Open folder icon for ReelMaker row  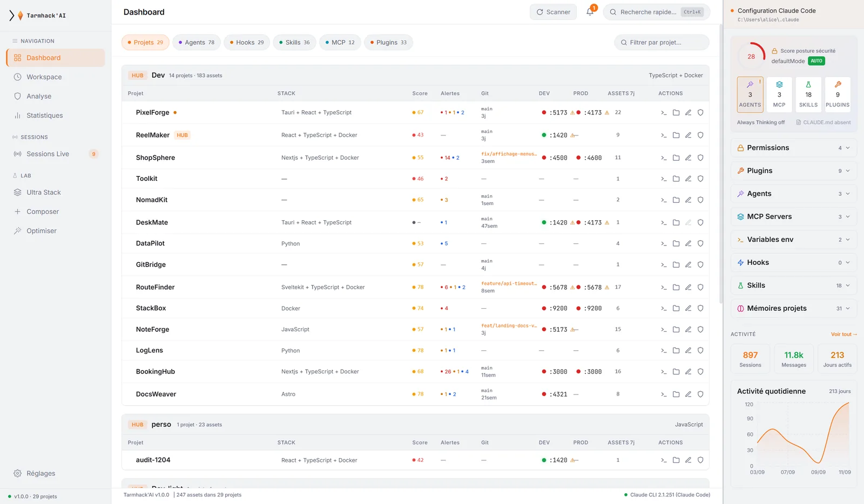point(676,135)
